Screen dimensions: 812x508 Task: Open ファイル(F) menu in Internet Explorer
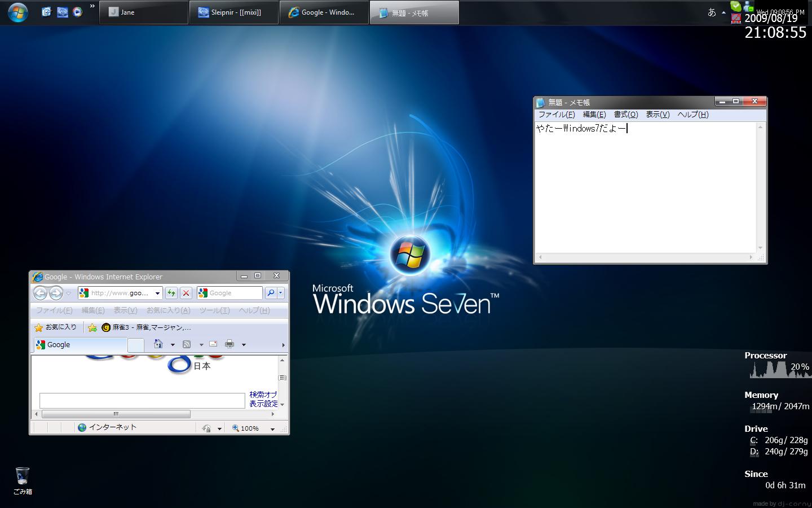tap(54, 310)
